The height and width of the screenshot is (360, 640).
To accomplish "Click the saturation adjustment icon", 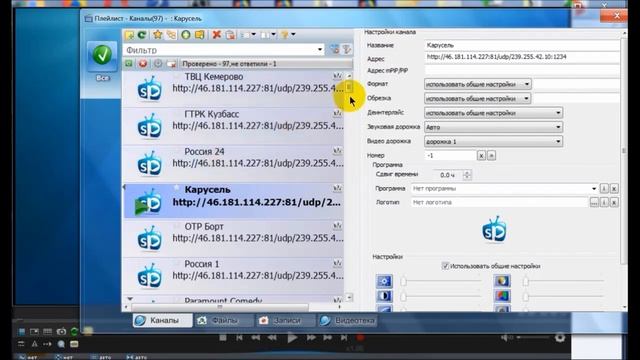I will (x=502, y=281).
